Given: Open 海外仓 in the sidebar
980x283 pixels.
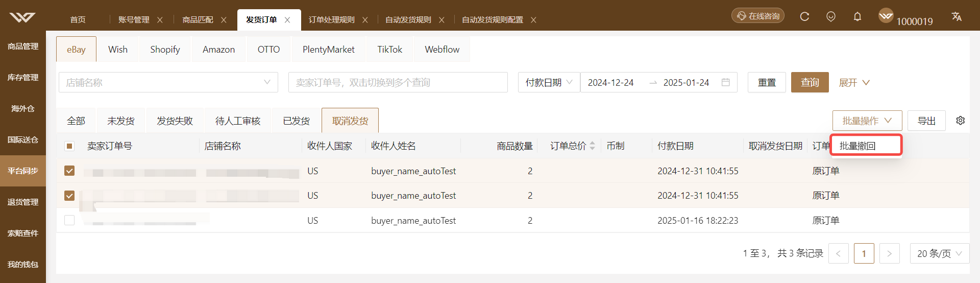Looking at the screenshot, I should pos(23,109).
